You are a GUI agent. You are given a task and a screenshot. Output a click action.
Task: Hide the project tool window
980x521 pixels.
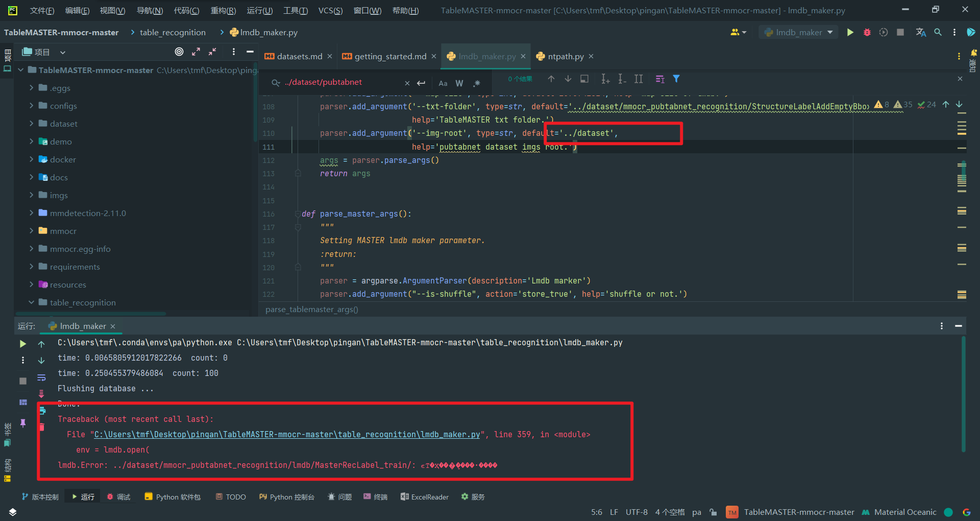(x=250, y=52)
